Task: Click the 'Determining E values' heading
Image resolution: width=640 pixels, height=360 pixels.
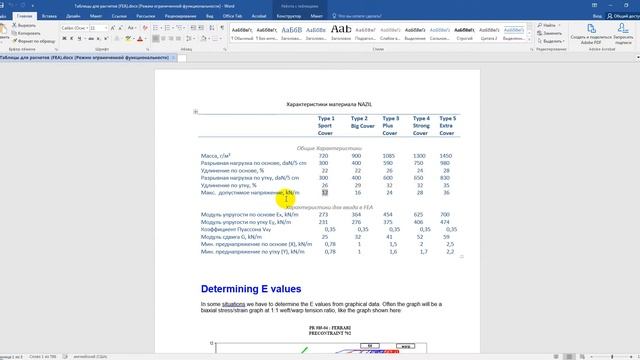Action: [x=251, y=289]
